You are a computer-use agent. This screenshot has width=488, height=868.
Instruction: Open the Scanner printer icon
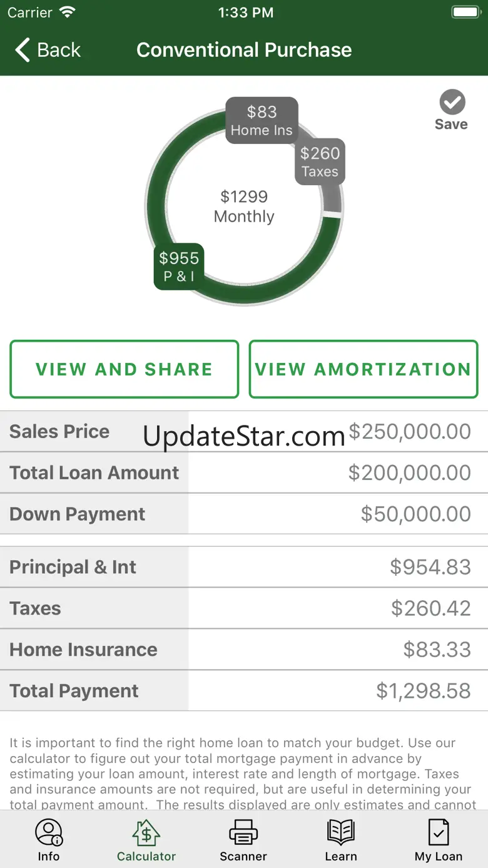click(x=243, y=833)
